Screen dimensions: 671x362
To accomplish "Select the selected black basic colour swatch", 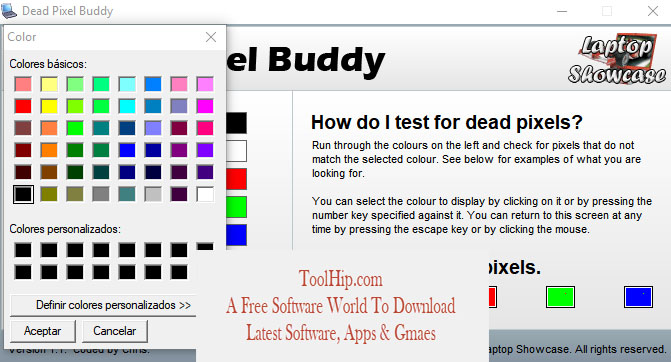I will [23, 194].
